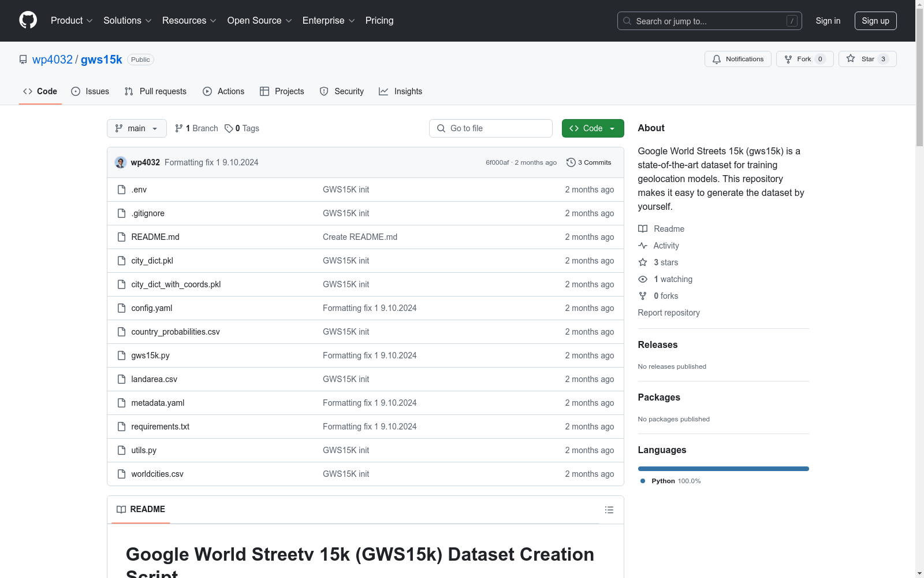This screenshot has width=924, height=578.
Task: Open the Insights tab
Action: [400, 91]
